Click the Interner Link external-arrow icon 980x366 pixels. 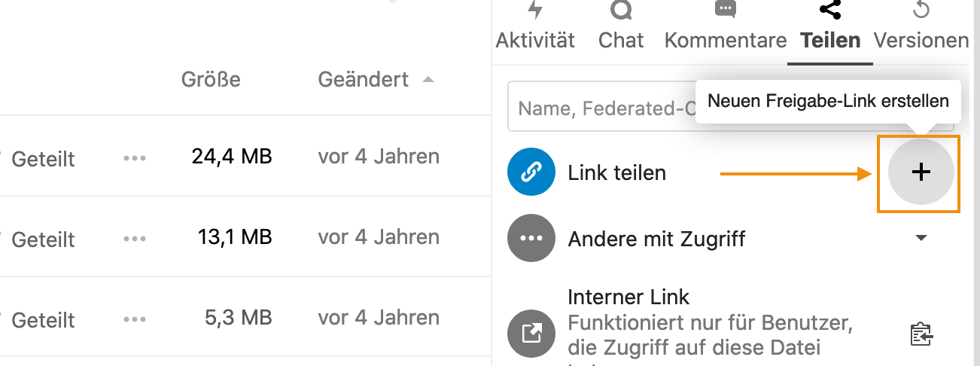pyautogui.click(x=531, y=333)
